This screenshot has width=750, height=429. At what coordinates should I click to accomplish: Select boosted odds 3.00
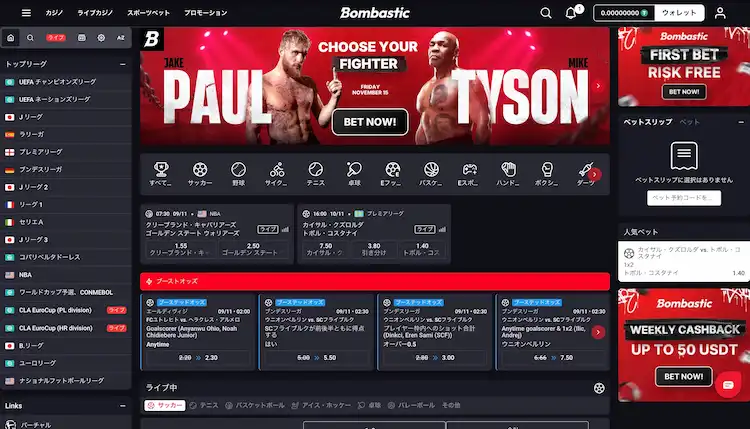(x=435, y=358)
